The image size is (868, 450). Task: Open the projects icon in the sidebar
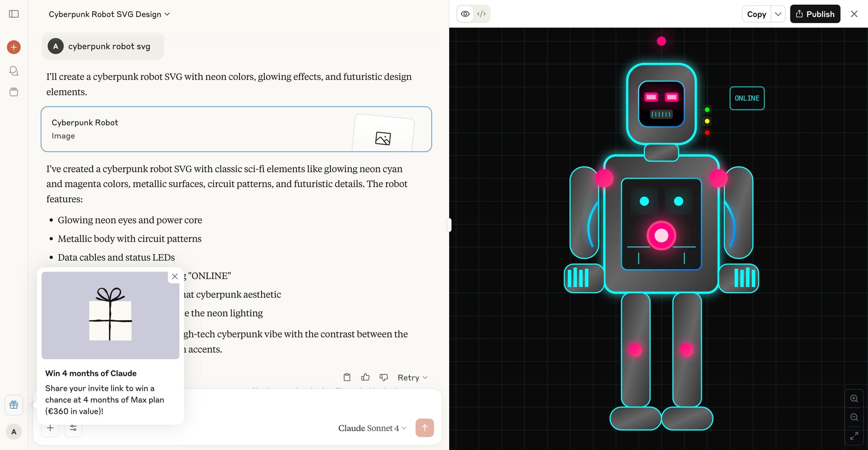click(x=14, y=92)
